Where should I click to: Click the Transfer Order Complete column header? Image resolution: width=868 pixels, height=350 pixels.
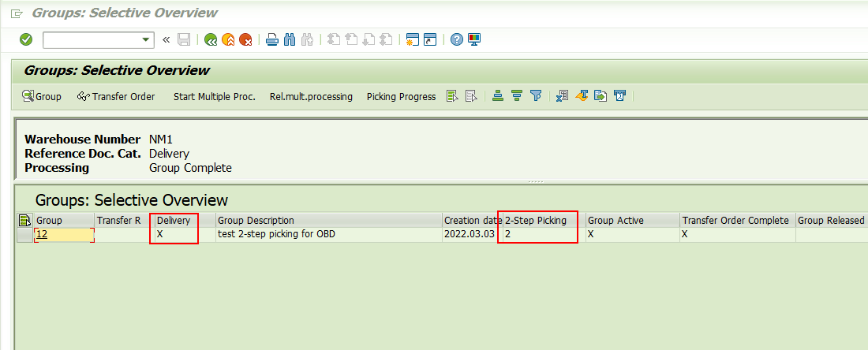pyautogui.click(x=738, y=221)
